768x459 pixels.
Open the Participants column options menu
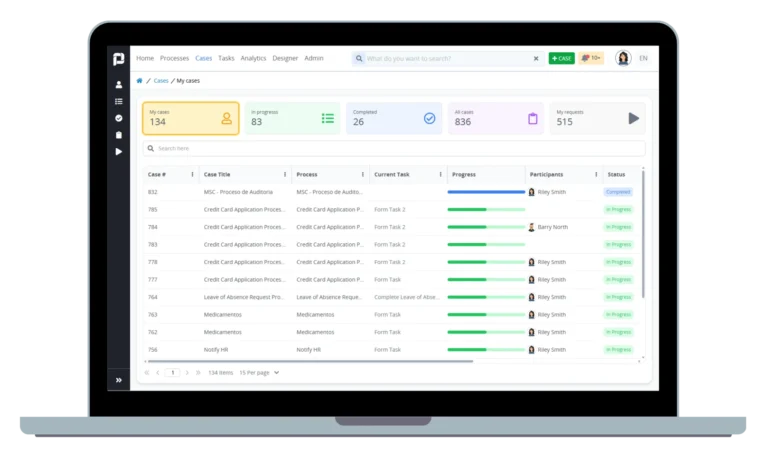[596, 174]
